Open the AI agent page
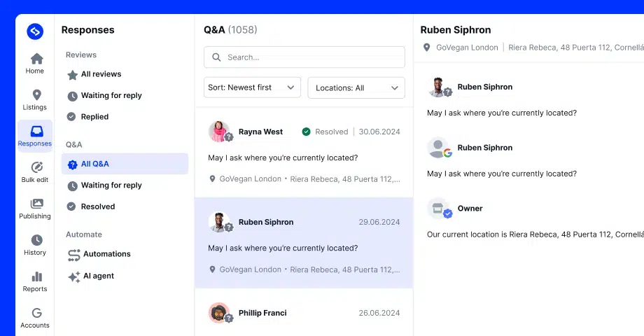Viewport: 644px width, 336px height. click(98, 276)
